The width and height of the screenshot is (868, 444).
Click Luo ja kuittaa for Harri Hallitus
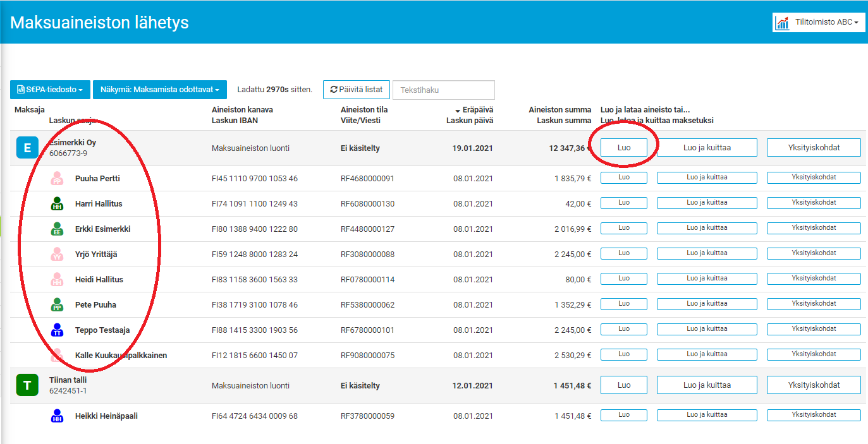[707, 203]
